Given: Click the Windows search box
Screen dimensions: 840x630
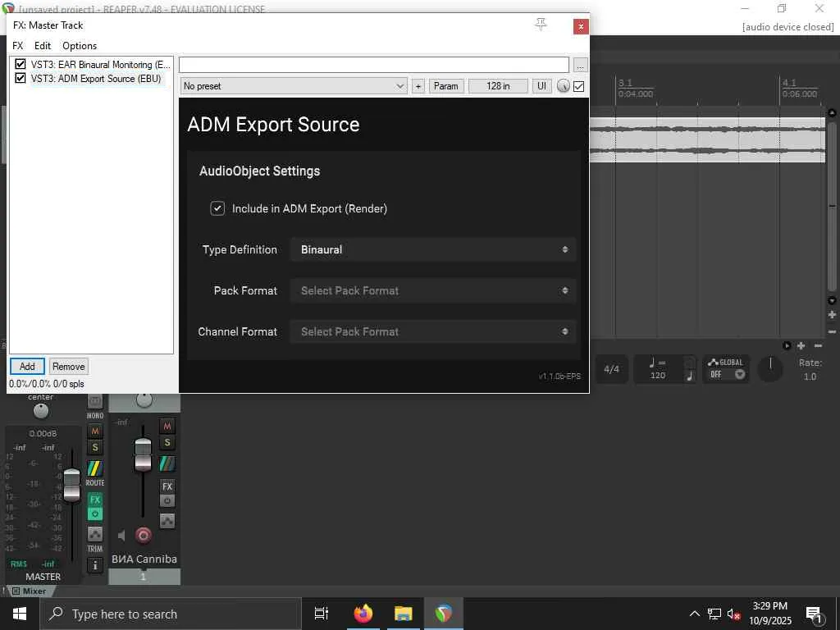Looking at the screenshot, I should coord(171,614).
